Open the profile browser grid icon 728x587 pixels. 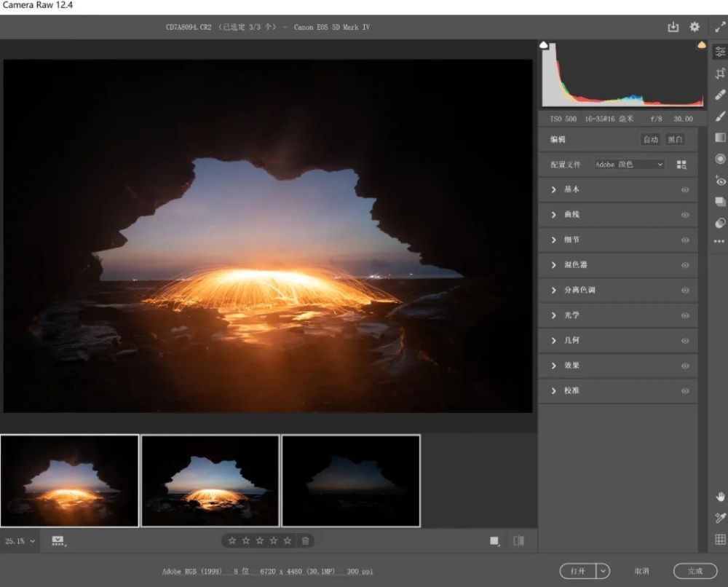pos(681,165)
